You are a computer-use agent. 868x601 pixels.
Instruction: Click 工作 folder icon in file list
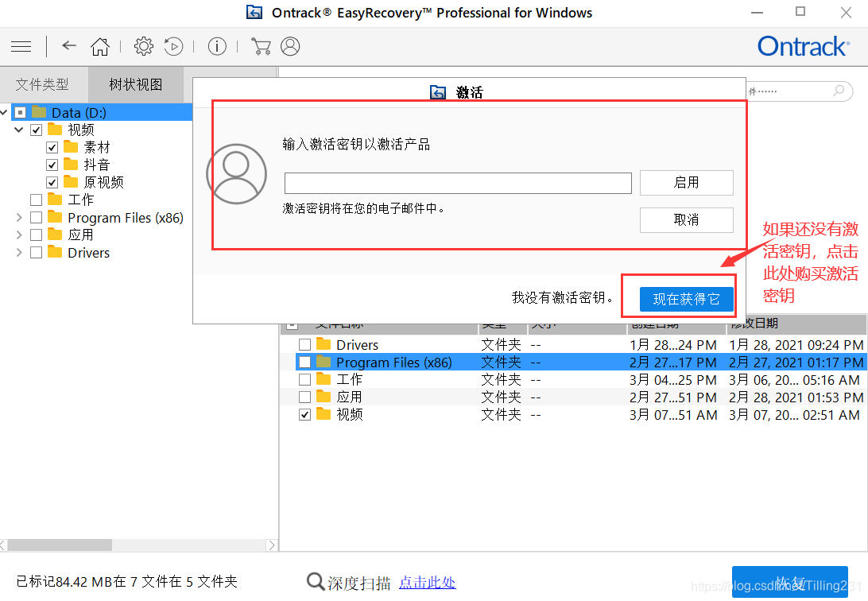pyautogui.click(x=324, y=379)
